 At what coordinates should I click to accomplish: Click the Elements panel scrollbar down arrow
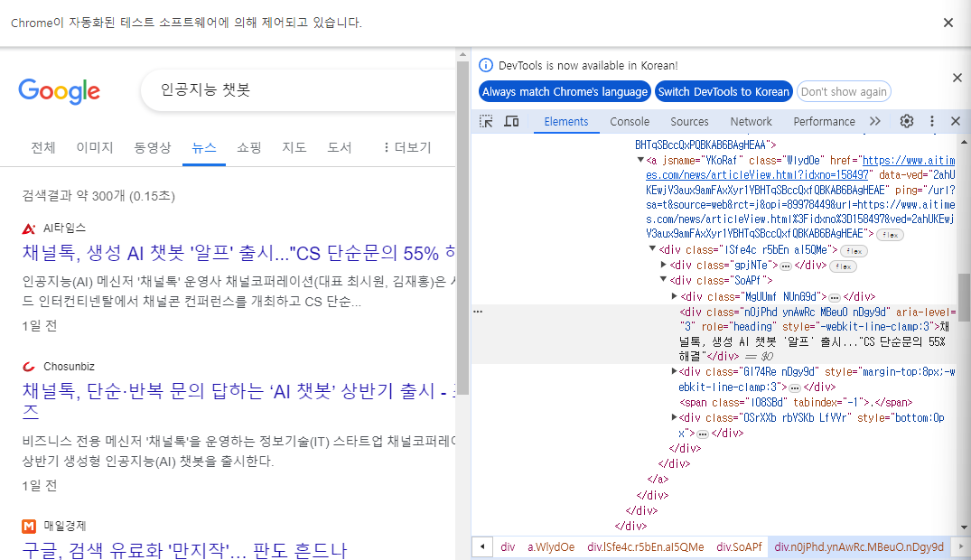(x=964, y=527)
